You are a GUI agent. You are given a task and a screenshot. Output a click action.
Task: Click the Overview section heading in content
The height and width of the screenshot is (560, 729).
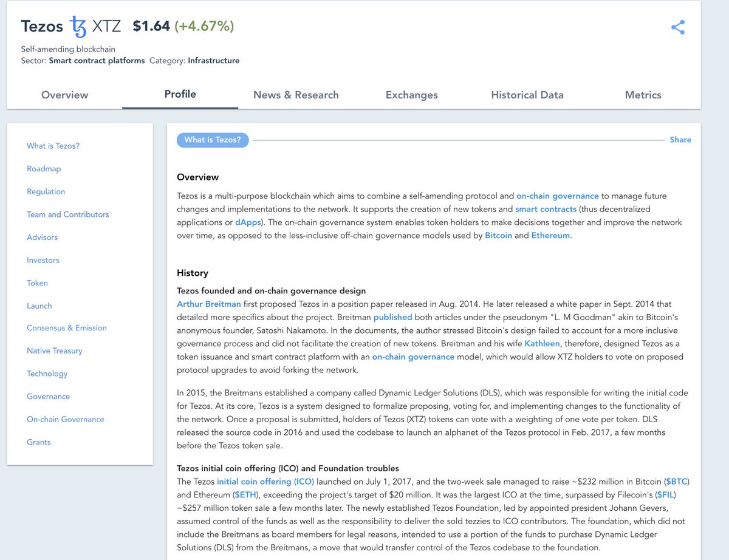197,177
